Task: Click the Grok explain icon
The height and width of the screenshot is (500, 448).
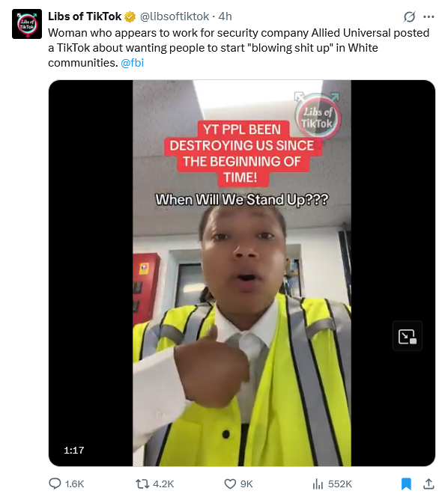Action: tap(409, 16)
